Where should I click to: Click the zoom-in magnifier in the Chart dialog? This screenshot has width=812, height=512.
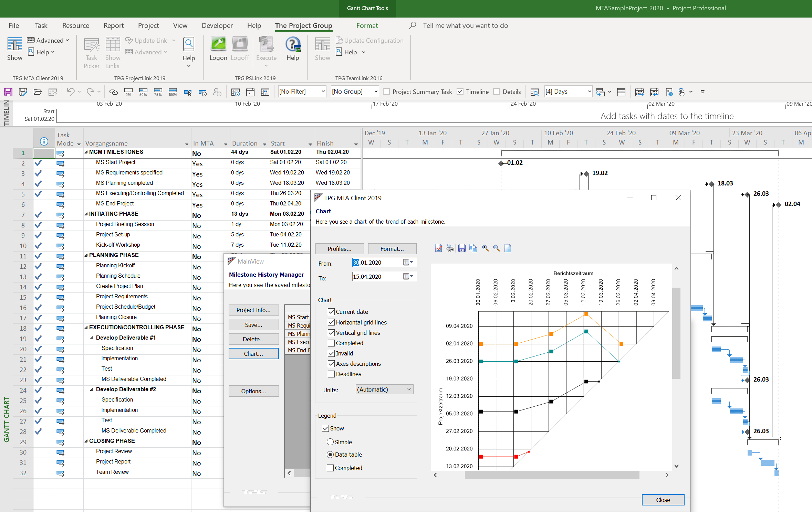point(485,248)
